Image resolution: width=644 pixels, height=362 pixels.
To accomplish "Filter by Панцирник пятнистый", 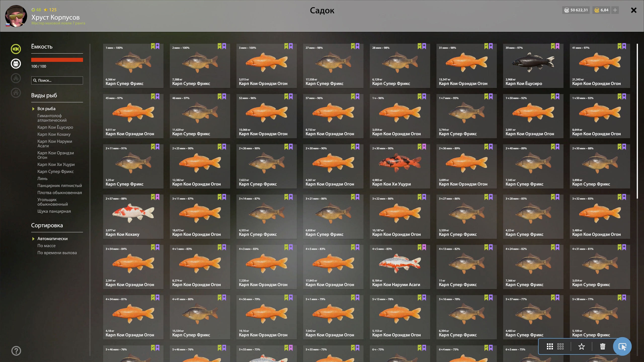I will coord(60,186).
